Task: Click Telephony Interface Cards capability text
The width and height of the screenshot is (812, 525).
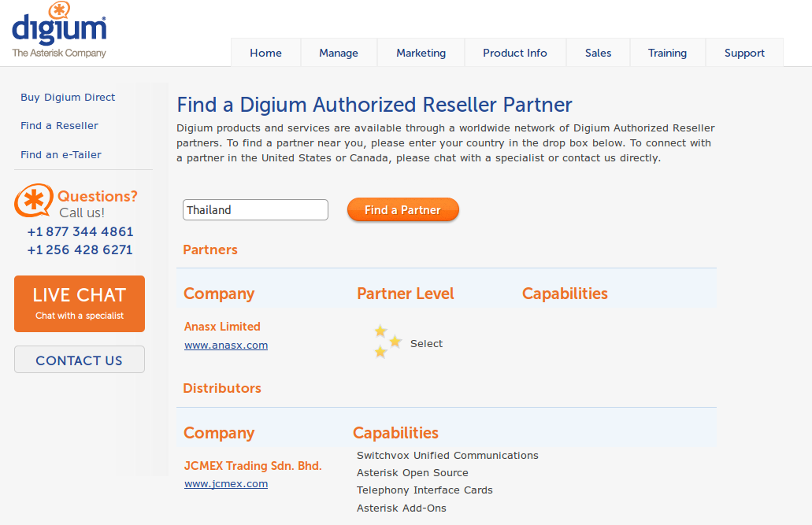Action: point(425,490)
